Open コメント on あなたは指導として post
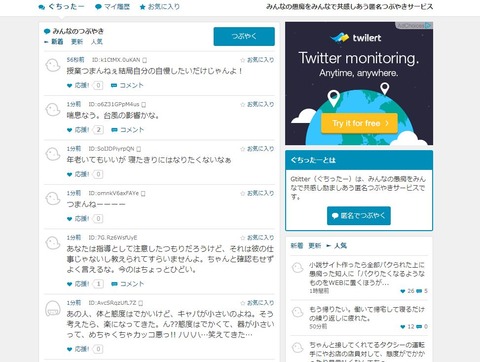This screenshot has height=362, width=480. click(127, 284)
